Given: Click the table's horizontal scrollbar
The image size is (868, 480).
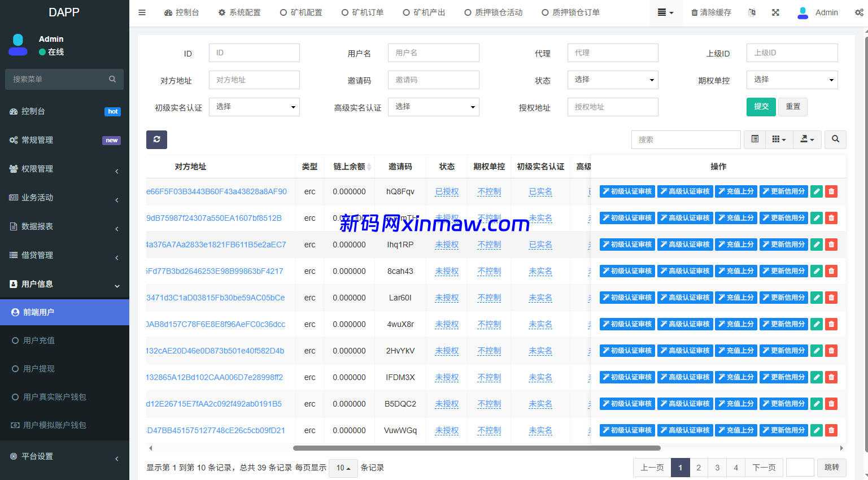Looking at the screenshot, I should pyautogui.click(x=476, y=448).
